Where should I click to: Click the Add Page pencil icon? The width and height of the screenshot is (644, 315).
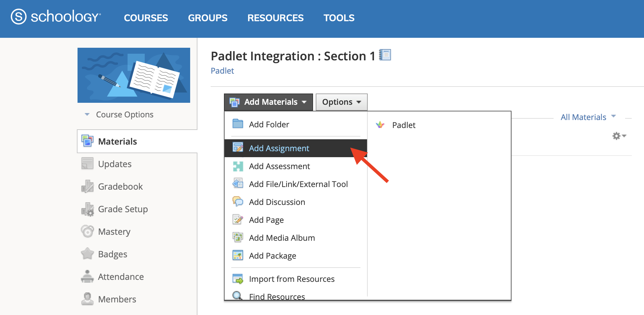coord(238,219)
